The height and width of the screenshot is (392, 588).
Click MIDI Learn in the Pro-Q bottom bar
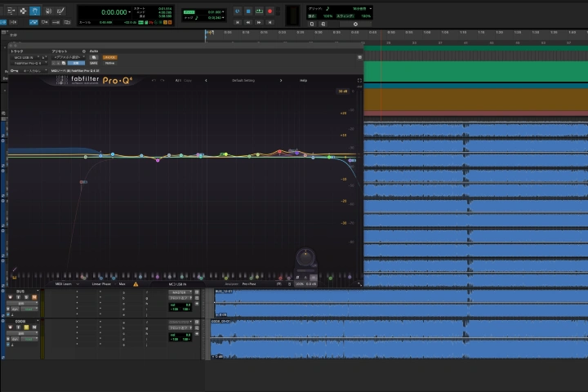click(64, 284)
